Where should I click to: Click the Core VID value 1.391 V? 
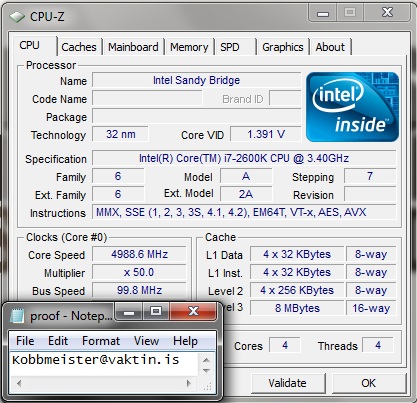pos(266,134)
